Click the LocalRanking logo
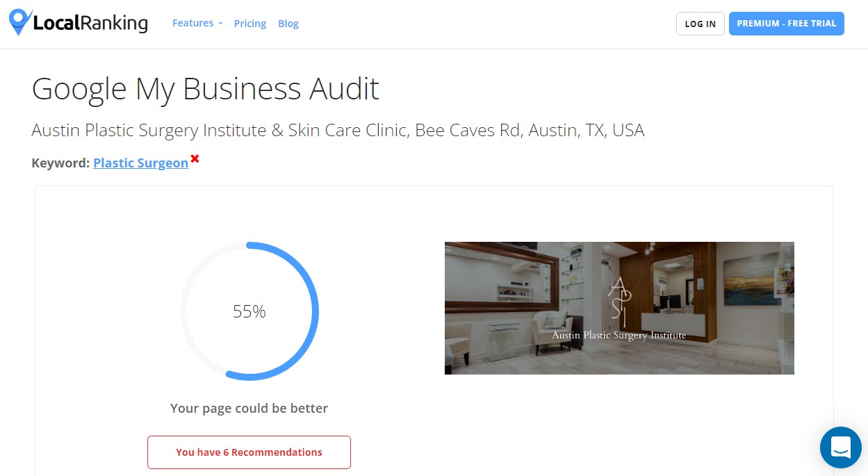This screenshot has height=476, width=868. (x=79, y=23)
